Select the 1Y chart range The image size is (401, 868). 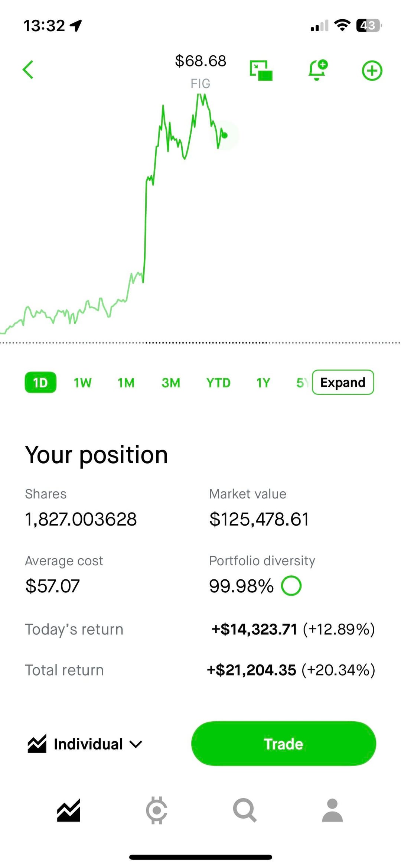(263, 383)
